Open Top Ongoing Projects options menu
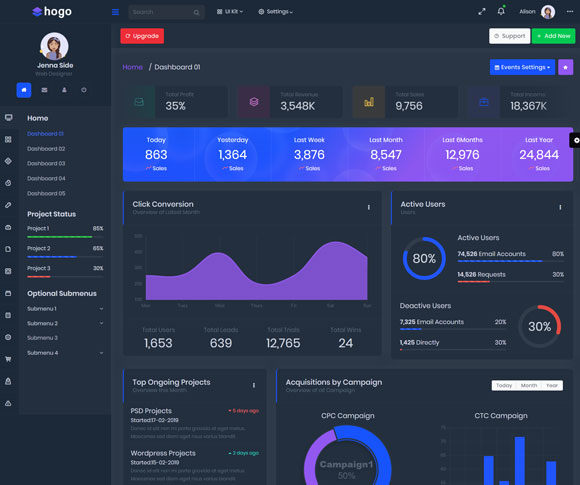 click(254, 385)
